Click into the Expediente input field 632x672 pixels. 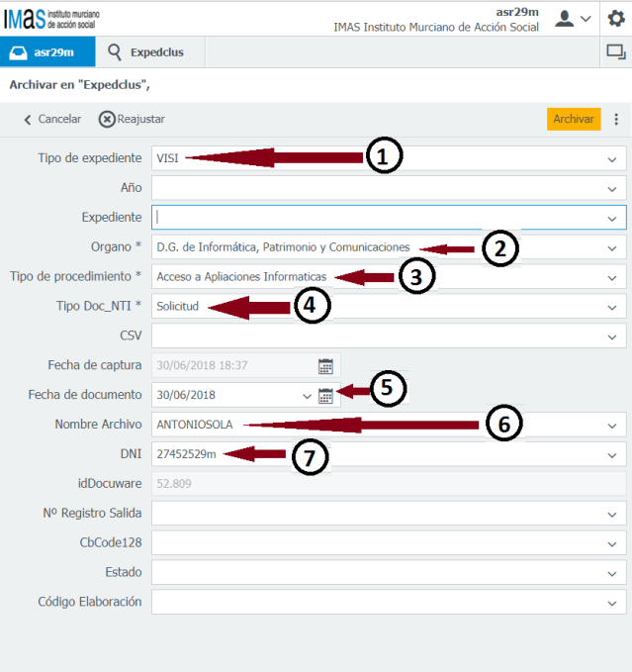(376, 217)
